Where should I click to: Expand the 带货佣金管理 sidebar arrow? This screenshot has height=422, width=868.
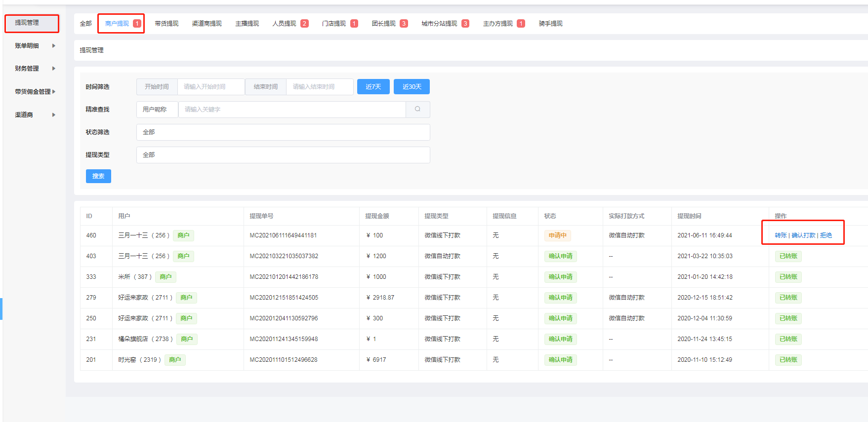pos(54,92)
